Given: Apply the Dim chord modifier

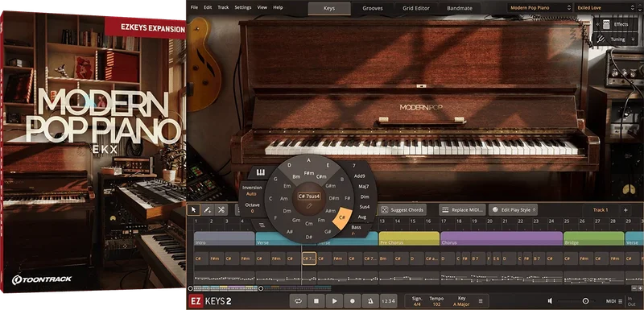Looking at the screenshot, I should pyautogui.click(x=365, y=196).
